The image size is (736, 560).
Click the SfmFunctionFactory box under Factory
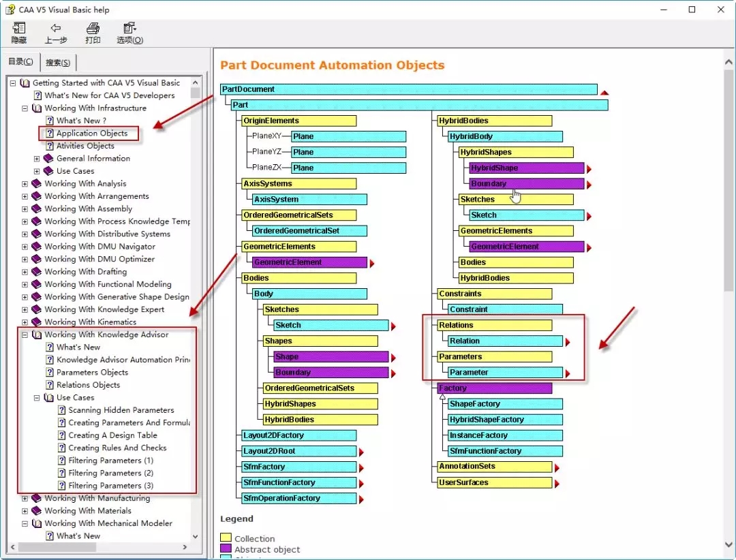[505, 451]
